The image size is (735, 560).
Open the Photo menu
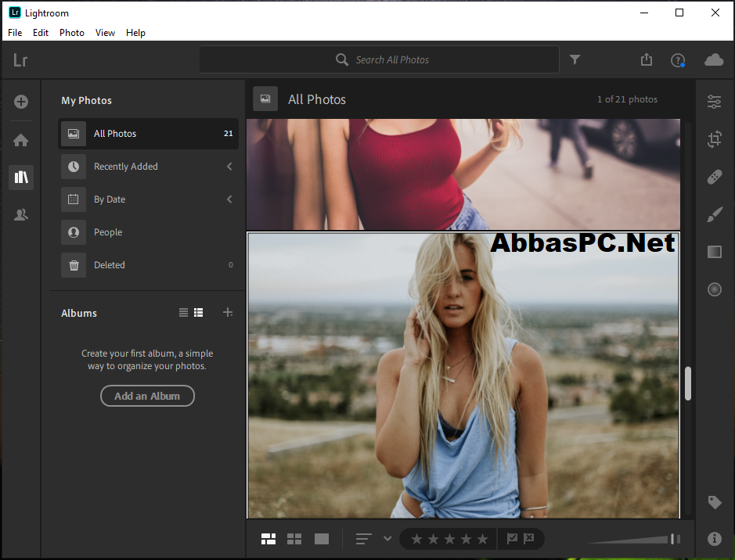pyautogui.click(x=71, y=32)
